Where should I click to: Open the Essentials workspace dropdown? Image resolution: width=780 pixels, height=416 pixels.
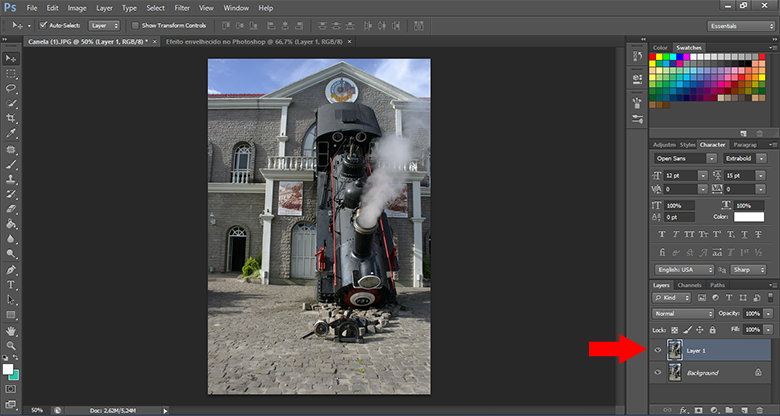(740, 25)
